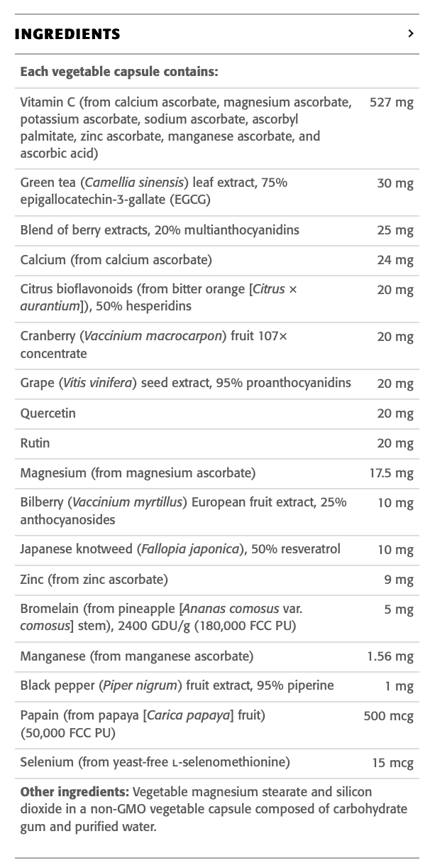Screen dimensions: 430x868
Task: Select the "Each vegetable capsule contains" heading
Action: point(118,72)
